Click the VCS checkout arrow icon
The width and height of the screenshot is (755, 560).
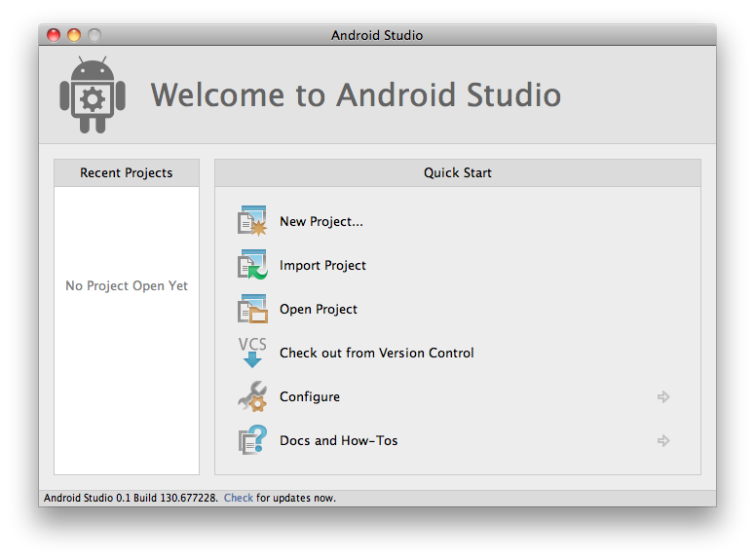(252, 353)
